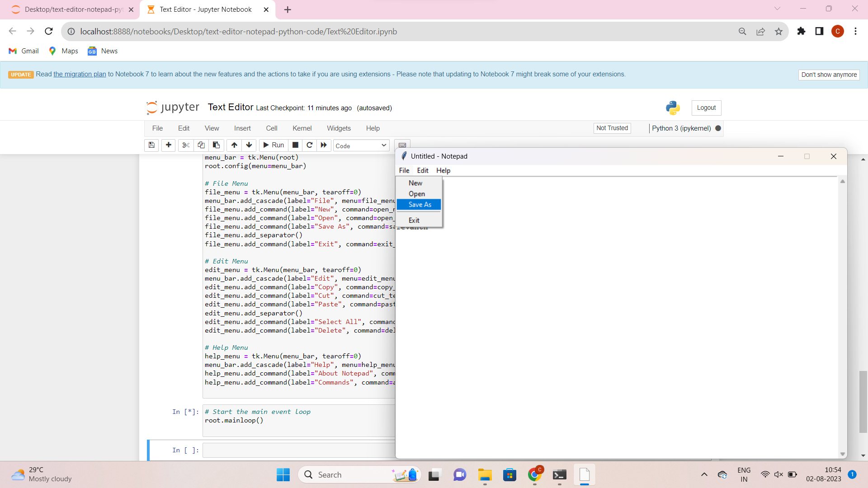Viewport: 868px width, 488px height.
Task: Open Jupyter Cell menu
Action: 272,128
